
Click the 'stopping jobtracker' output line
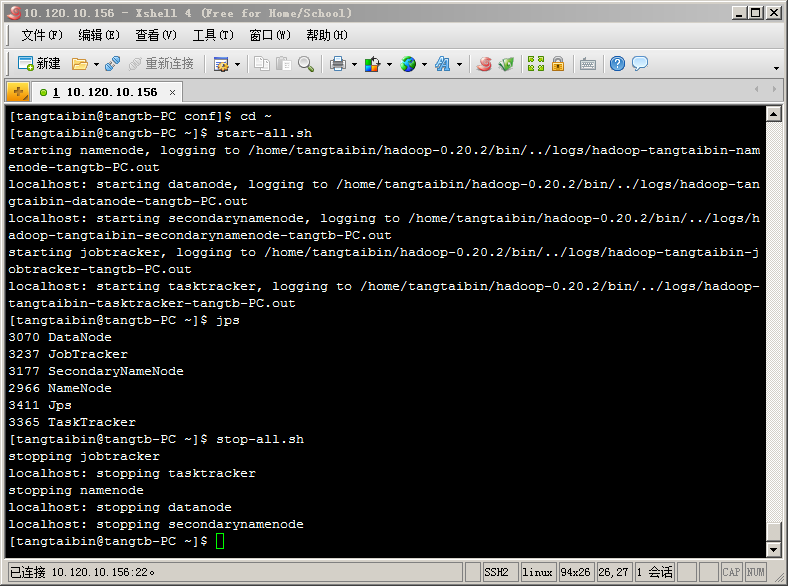click(84, 456)
